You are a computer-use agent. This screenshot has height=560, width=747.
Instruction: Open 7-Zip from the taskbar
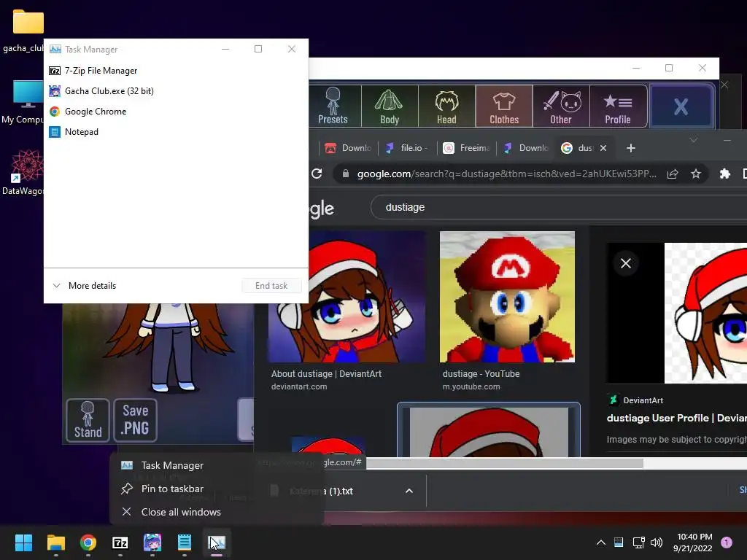(120, 542)
